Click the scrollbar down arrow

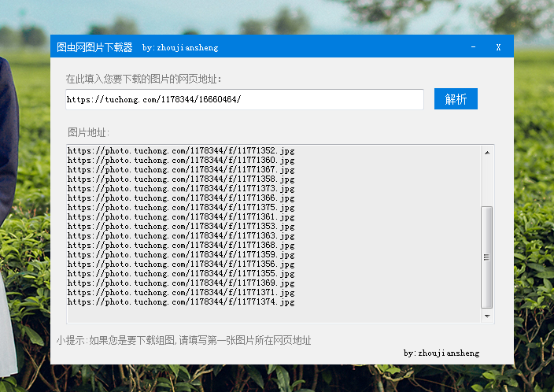(487, 316)
